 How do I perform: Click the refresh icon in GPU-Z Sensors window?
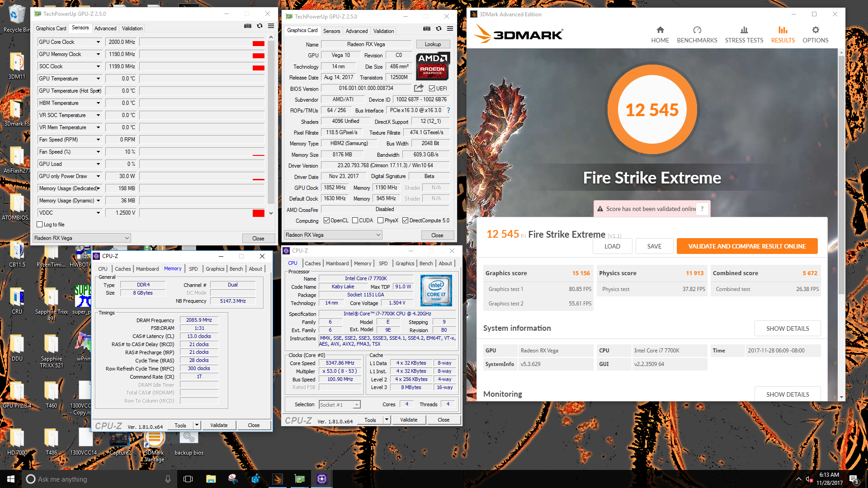click(x=259, y=26)
